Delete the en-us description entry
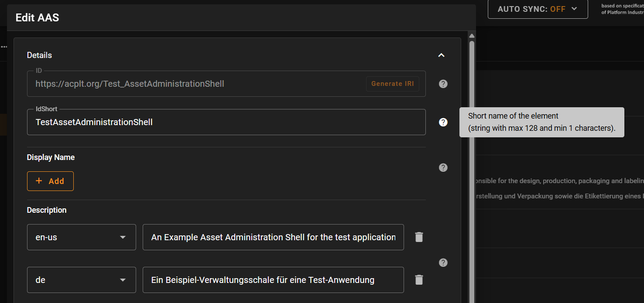The image size is (644, 303). (419, 237)
